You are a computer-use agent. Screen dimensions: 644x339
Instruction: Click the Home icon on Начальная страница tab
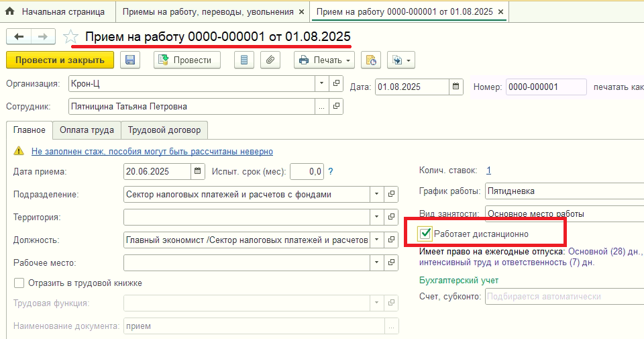(10, 11)
